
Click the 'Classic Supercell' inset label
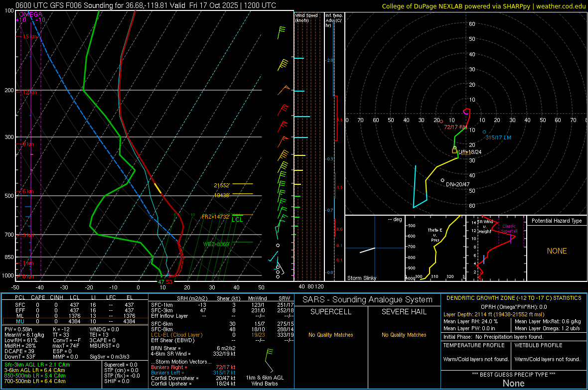(509, 229)
